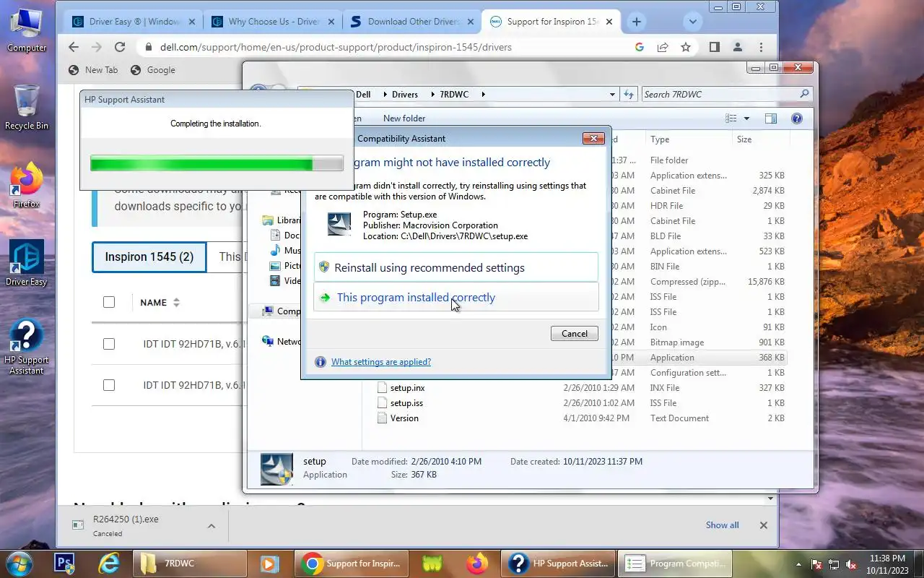This screenshot has height=578, width=924.
Task: Open Photoshop from taskbar
Action: (66, 564)
